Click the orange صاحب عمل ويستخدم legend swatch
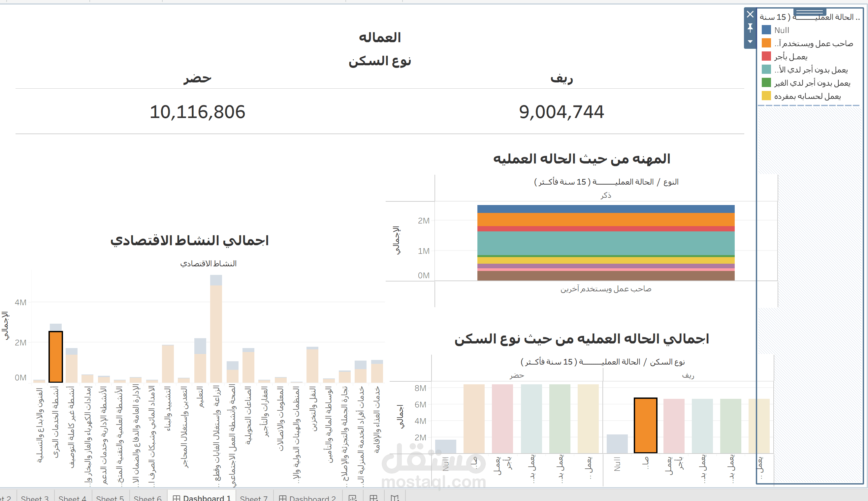 [x=766, y=43]
